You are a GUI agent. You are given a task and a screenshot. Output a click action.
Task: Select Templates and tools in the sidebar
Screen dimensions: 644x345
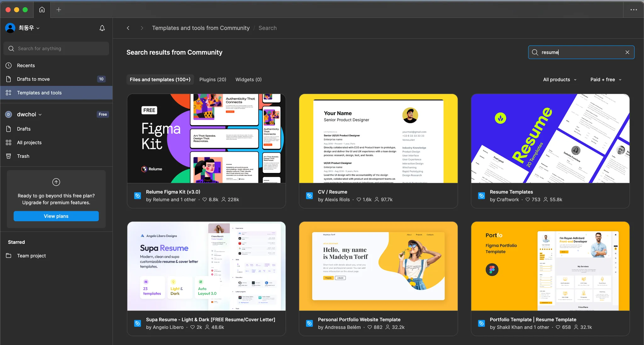39,93
